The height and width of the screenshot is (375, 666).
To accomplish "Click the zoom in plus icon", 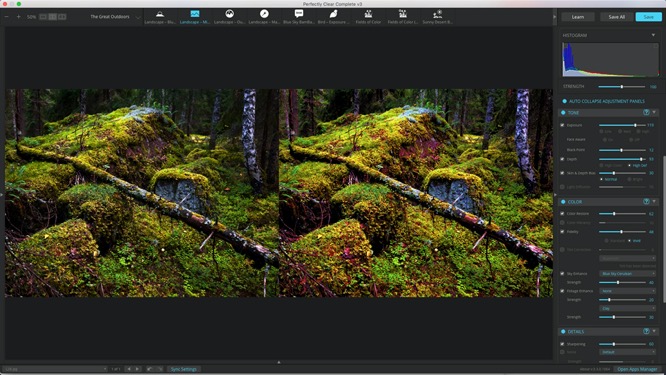I will coord(18,17).
